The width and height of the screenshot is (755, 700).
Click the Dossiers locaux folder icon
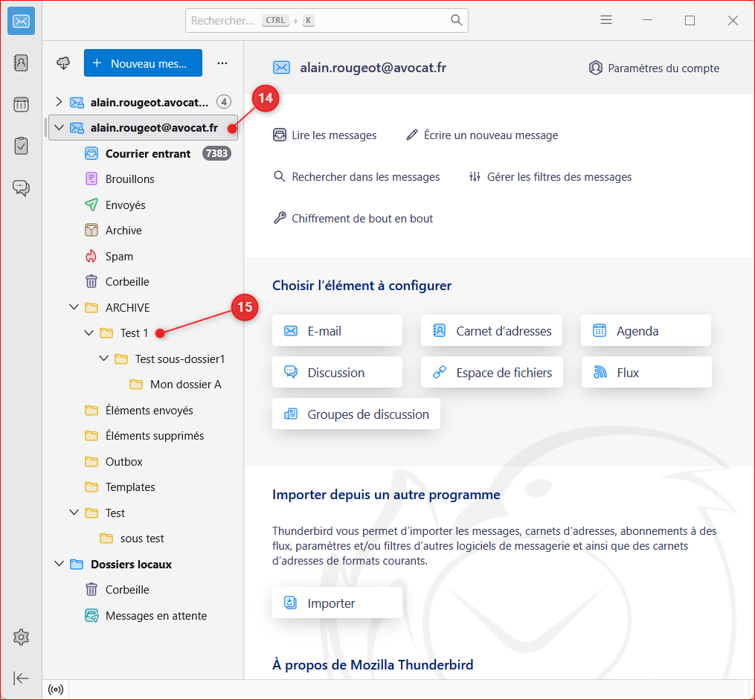click(77, 564)
